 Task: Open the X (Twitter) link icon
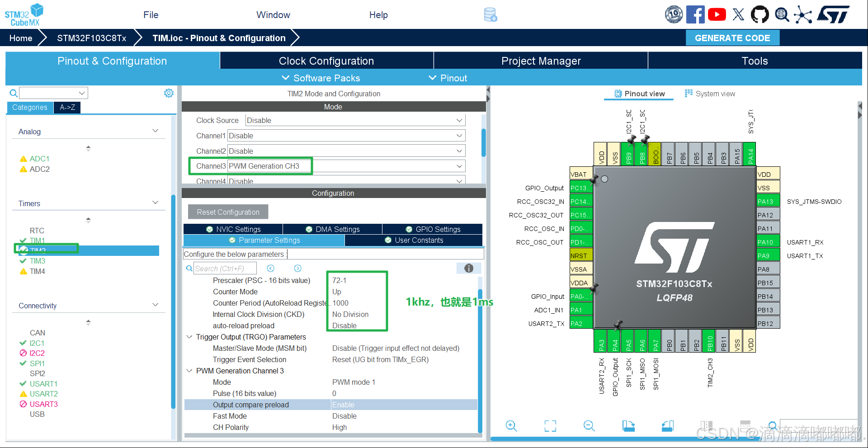point(738,14)
